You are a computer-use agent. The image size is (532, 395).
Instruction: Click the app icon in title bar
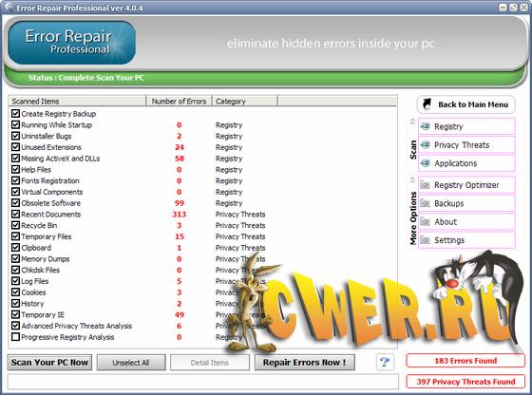pyautogui.click(x=9, y=7)
